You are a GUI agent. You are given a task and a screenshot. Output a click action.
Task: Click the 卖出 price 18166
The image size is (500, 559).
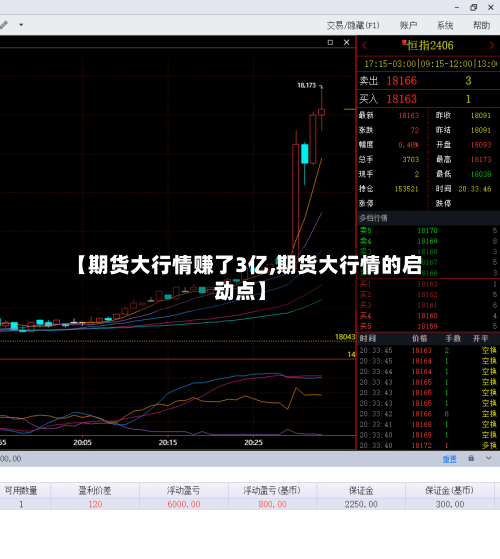(x=401, y=81)
